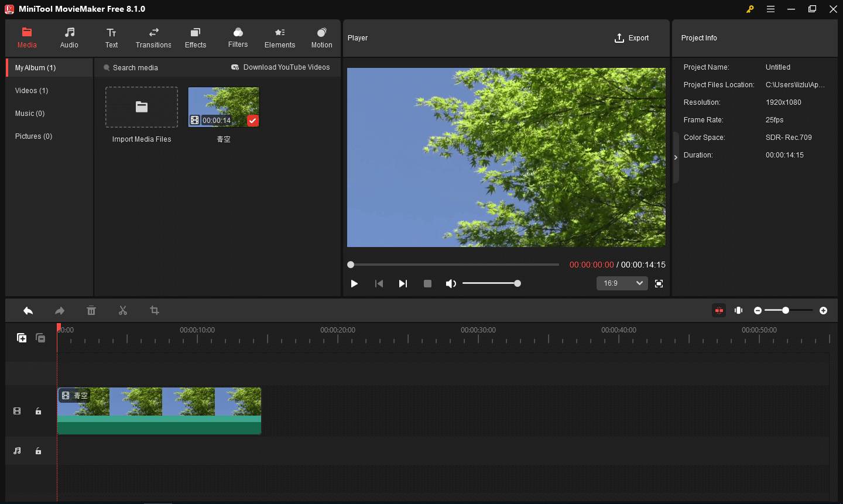Click the Import Media Files folder box

pos(142,107)
